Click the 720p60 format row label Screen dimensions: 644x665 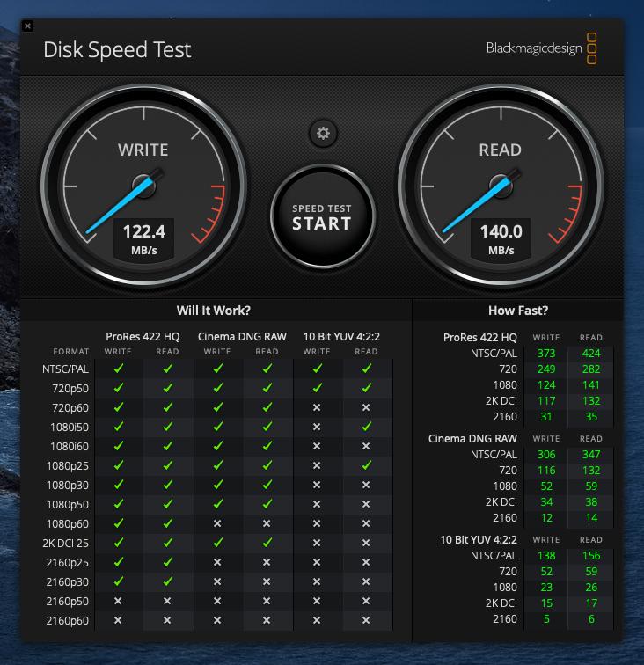[x=70, y=408]
